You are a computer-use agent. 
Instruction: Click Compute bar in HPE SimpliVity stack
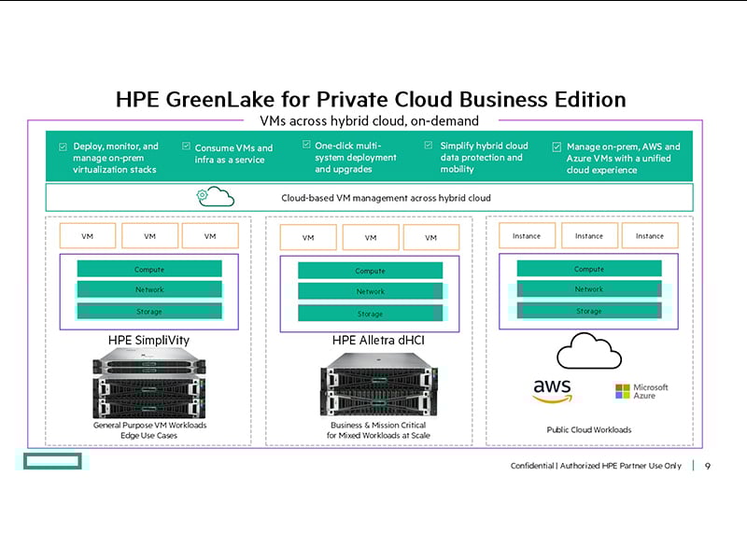149,269
